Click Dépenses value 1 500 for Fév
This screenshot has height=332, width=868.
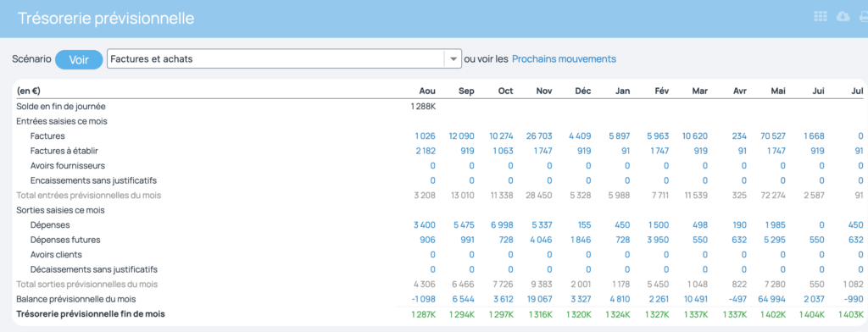(x=659, y=225)
